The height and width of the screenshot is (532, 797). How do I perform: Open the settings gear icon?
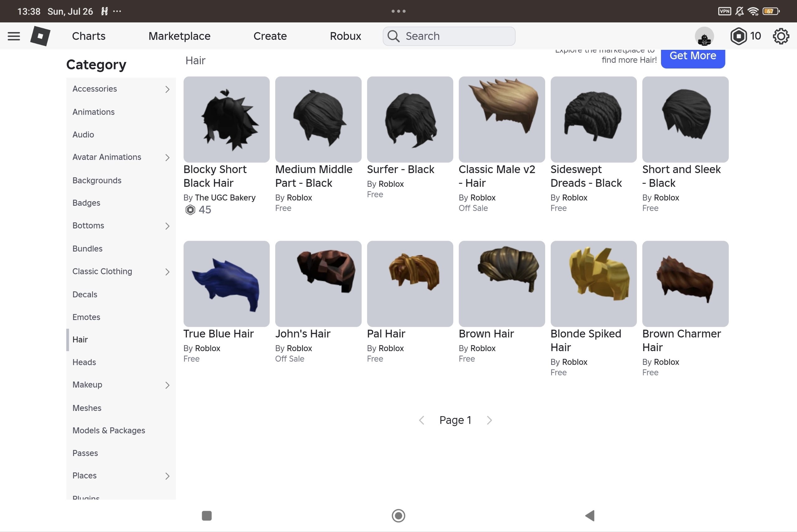[x=781, y=36]
